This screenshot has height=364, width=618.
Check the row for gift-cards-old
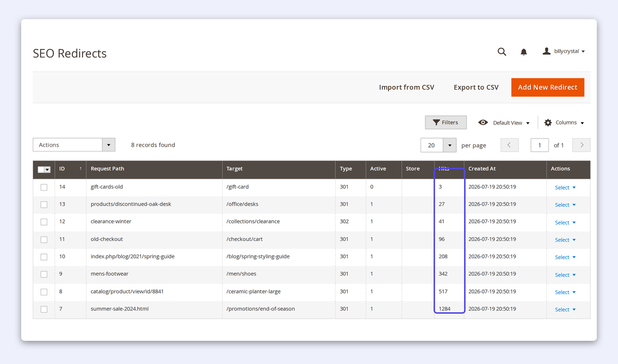(x=44, y=187)
